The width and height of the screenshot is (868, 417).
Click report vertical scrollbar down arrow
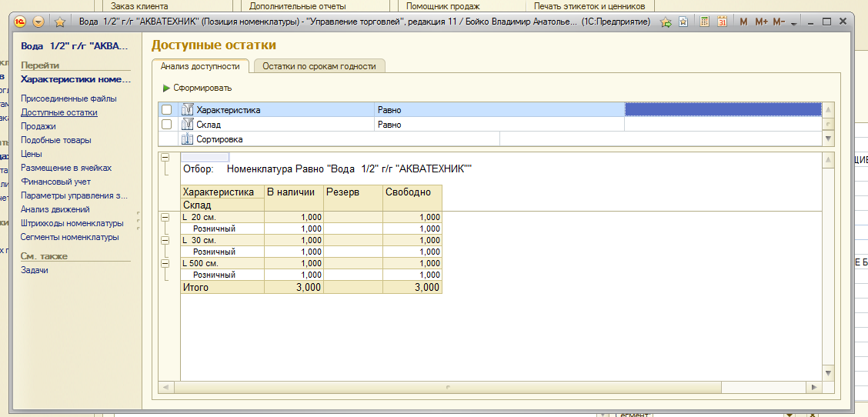coord(829,373)
